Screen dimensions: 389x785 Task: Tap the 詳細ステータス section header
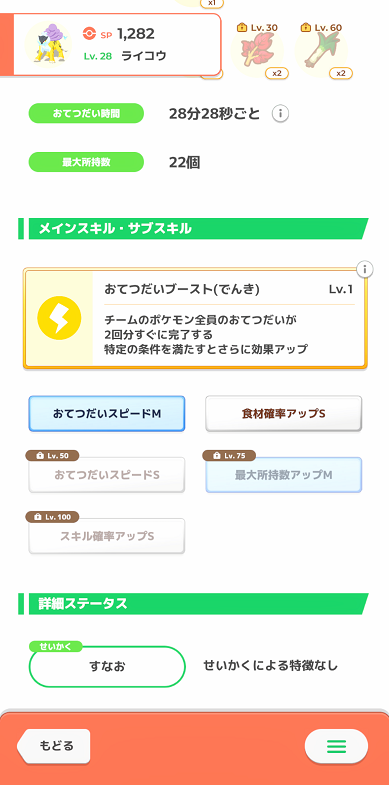[x=193, y=604]
